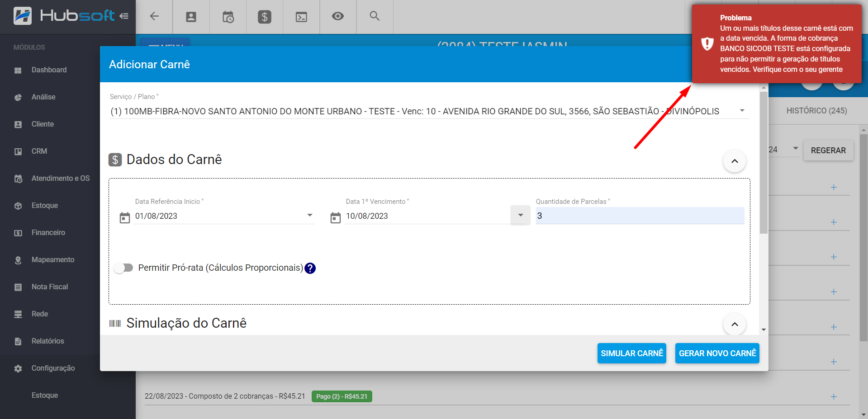The height and width of the screenshot is (419, 868).
Task: Collapse the Simulação do Carnê section
Action: 735,324
